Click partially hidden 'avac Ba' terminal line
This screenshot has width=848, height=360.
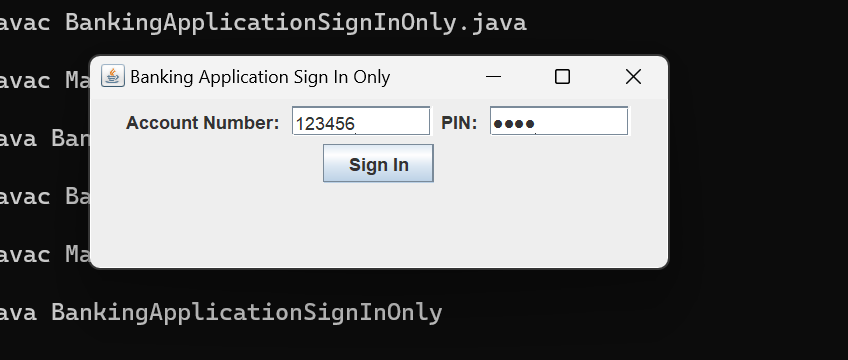point(45,197)
